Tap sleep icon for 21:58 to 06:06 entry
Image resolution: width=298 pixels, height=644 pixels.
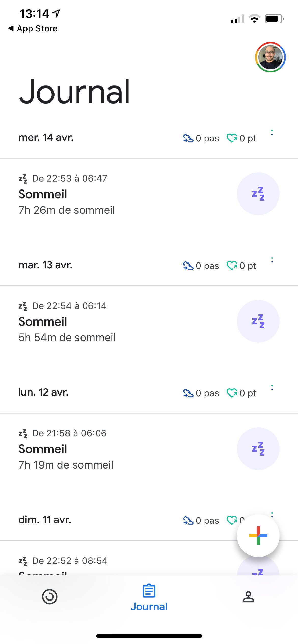pyautogui.click(x=258, y=449)
